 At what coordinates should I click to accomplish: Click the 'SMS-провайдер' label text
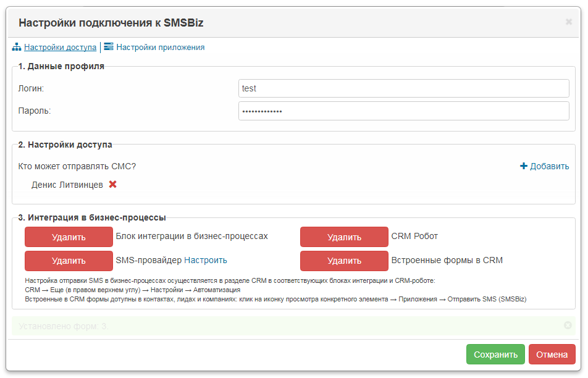148,260
